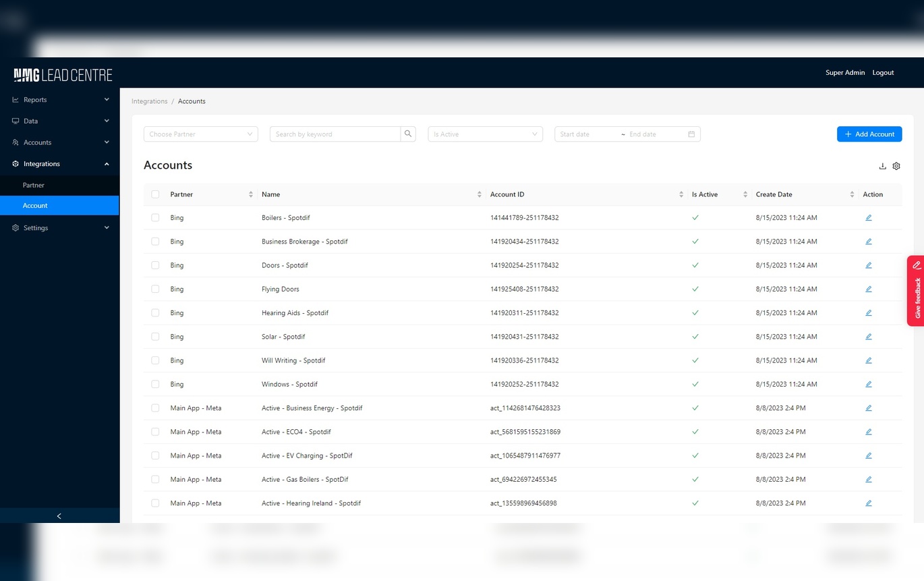Click the Search by keyword field

coord(335,134)
